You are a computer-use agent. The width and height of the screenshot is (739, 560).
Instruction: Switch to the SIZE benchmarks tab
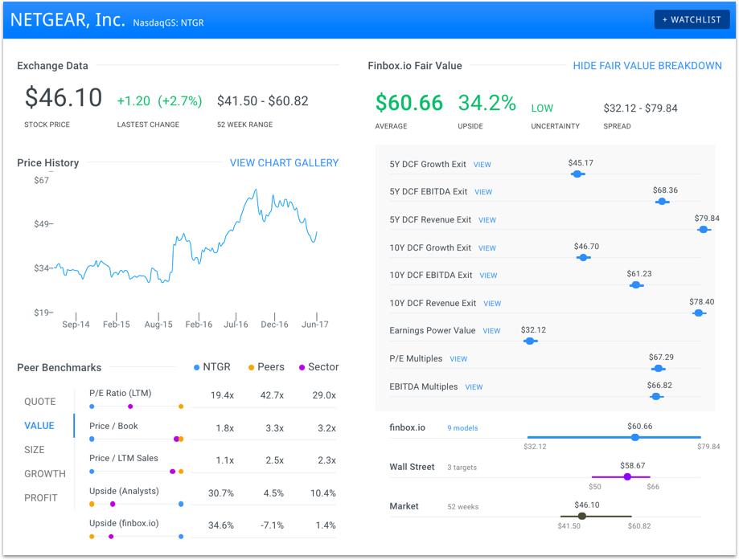pos(35,450)
